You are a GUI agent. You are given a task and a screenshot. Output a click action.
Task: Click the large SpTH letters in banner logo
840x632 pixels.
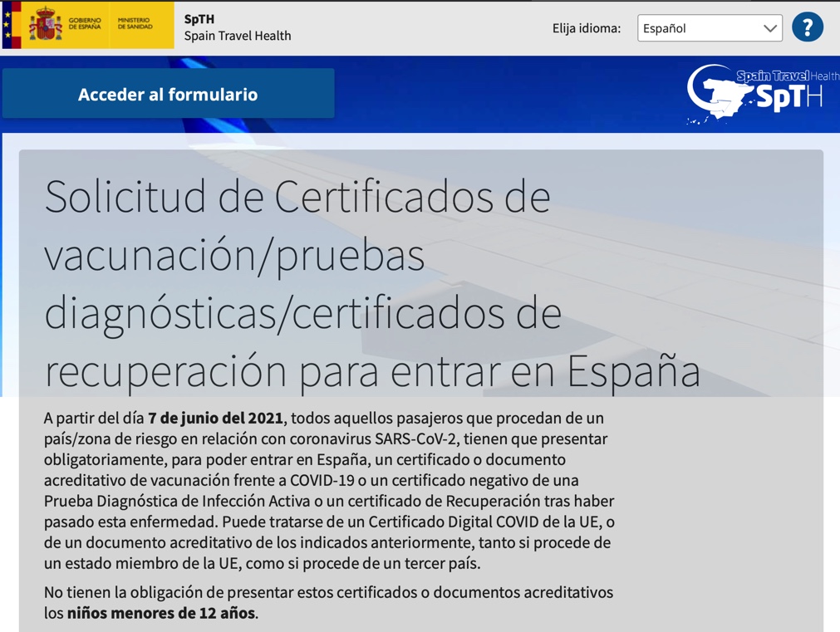(x=788, y=98)
